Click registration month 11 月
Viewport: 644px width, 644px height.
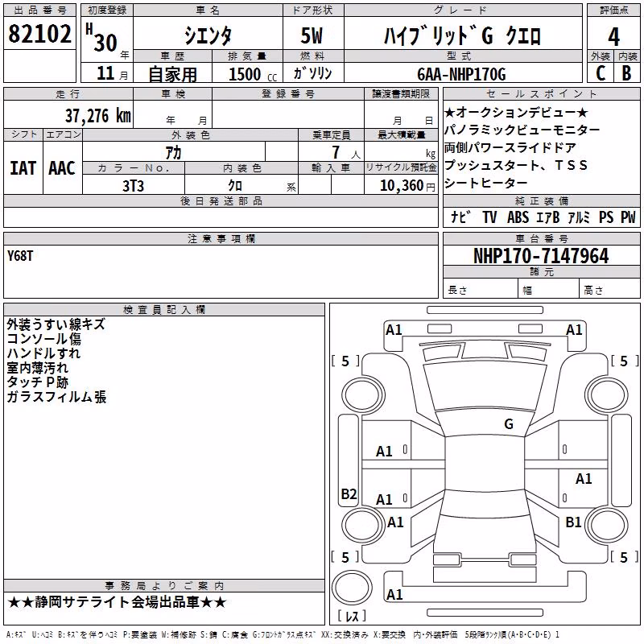(112, 73)
